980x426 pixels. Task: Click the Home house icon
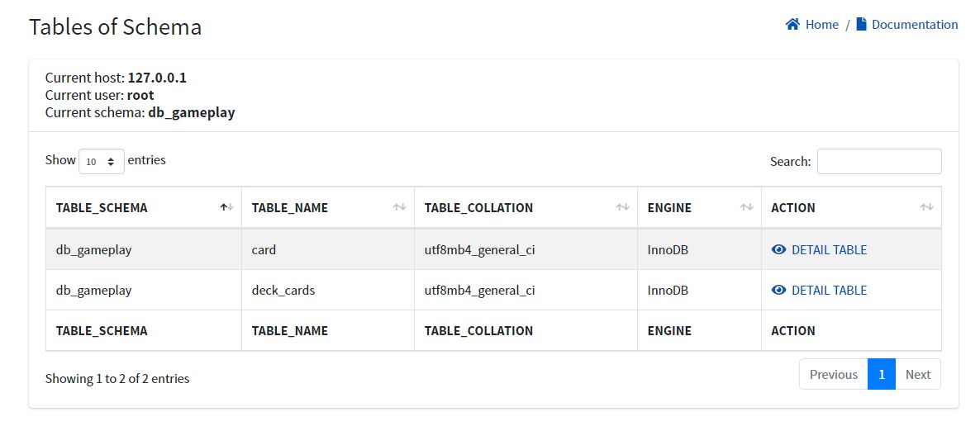792,25
